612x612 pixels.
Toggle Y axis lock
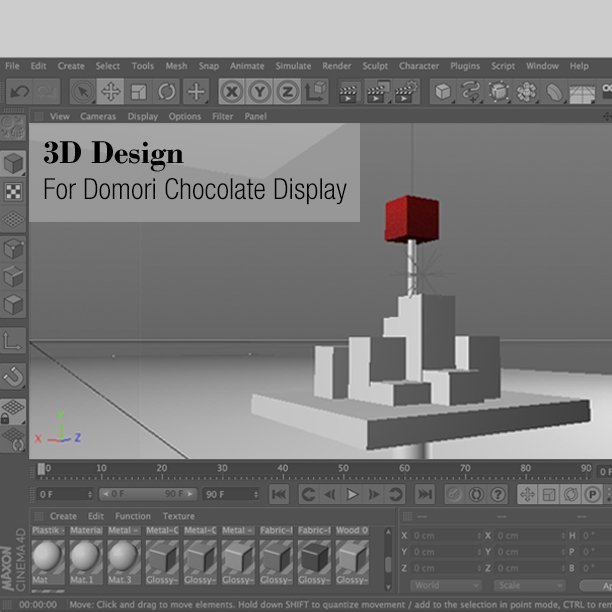point(260,92)
